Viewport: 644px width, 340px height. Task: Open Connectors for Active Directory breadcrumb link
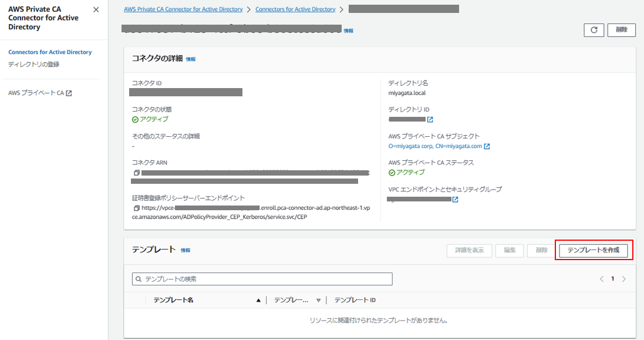tap(295, 9)
